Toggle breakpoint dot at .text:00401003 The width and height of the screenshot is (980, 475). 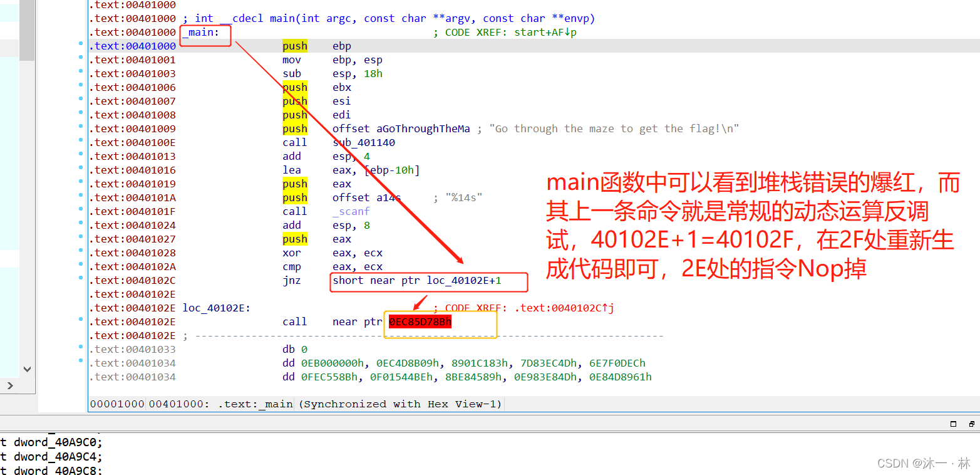pyautogui.click(x=81, y=71)
